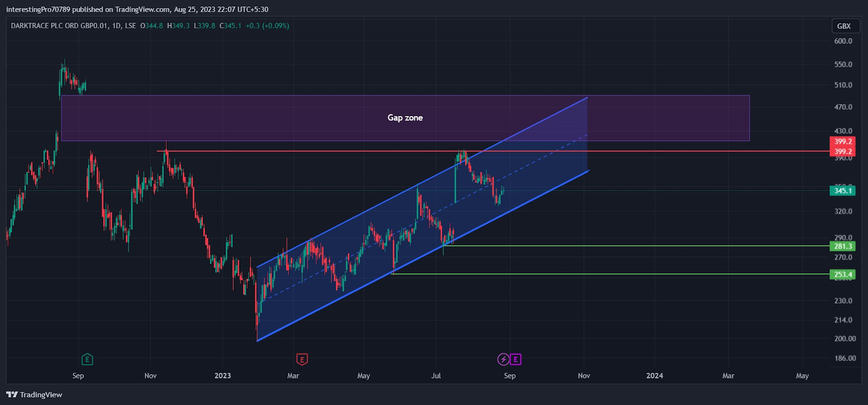Viewport: 868px width, 405px height.
Task: Click the 214.0 price axis label
Action: [843, 320]
